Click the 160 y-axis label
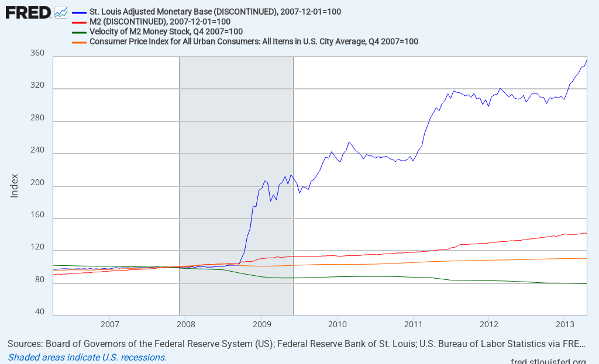This screenshot has width=599, height=364. click(37, 215)
